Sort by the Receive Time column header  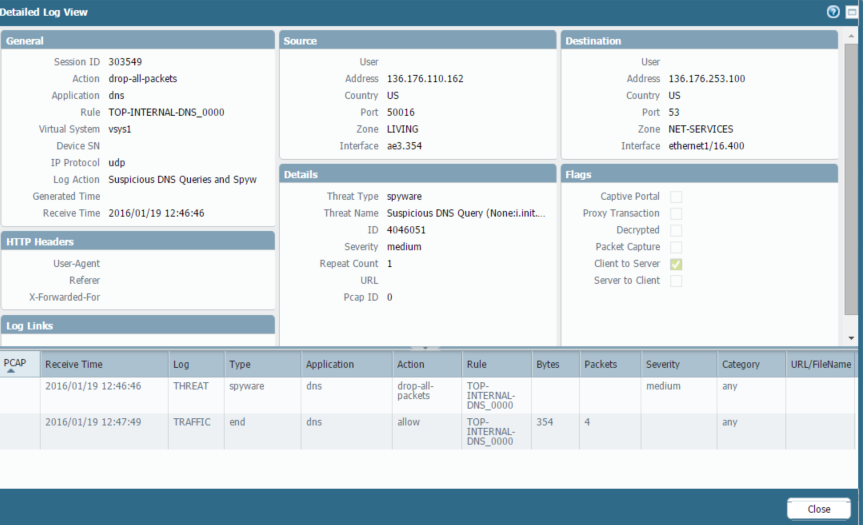[x=74, y=365]
